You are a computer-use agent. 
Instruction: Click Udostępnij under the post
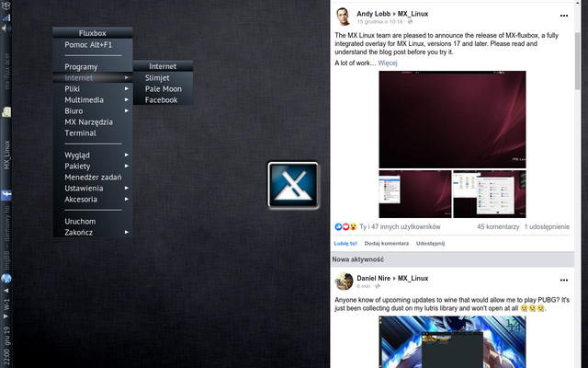(430, 243)
